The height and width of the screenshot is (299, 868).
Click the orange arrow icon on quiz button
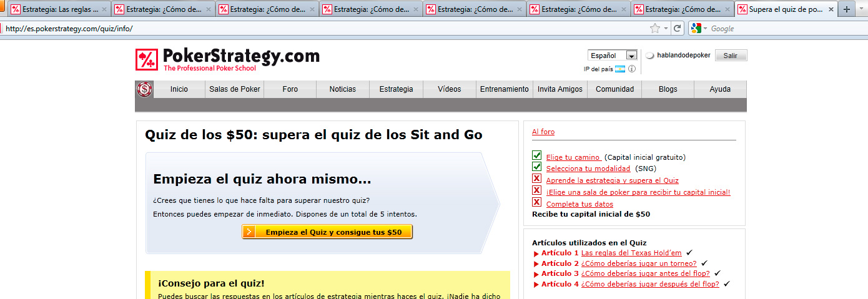249,232
